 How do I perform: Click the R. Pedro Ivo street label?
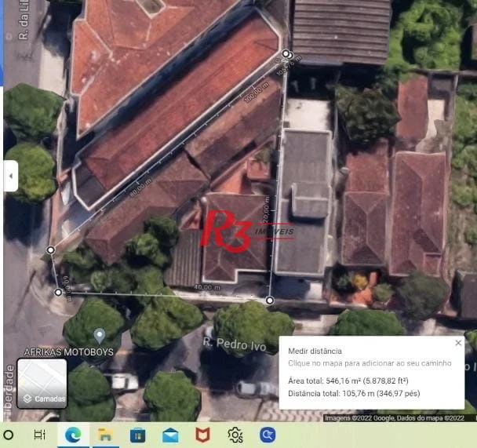[235, 344]
